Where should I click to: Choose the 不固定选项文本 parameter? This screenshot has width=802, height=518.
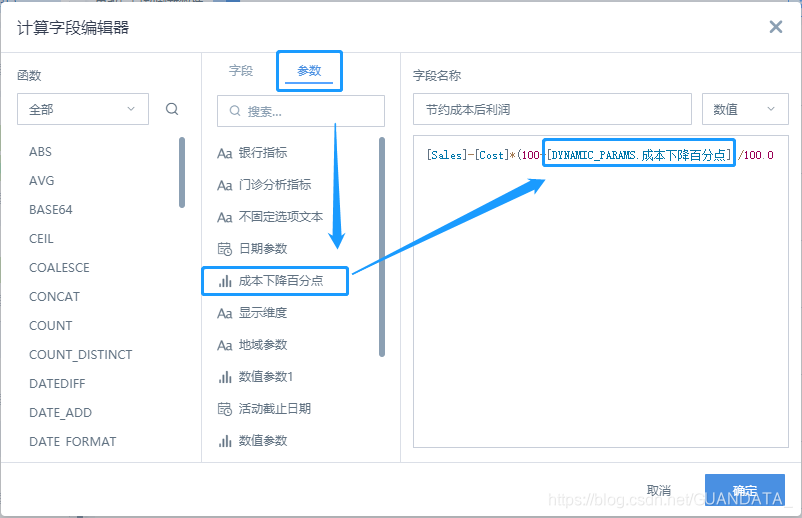[281, 217]
